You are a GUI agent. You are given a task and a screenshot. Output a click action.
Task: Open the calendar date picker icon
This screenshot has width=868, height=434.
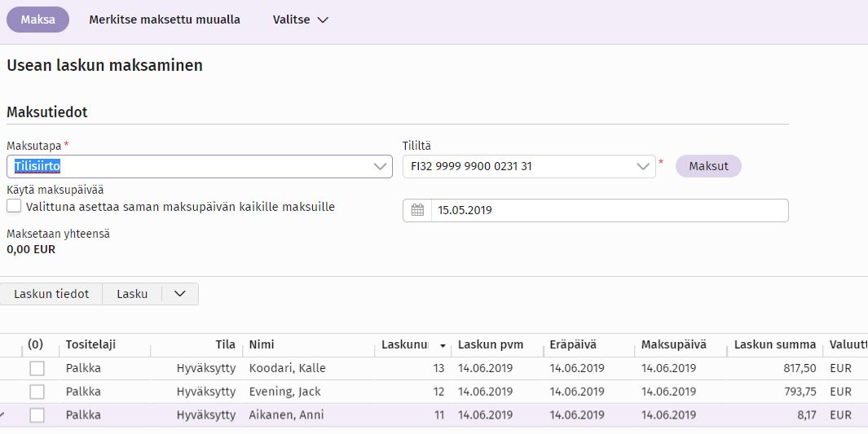pos(417,210)
